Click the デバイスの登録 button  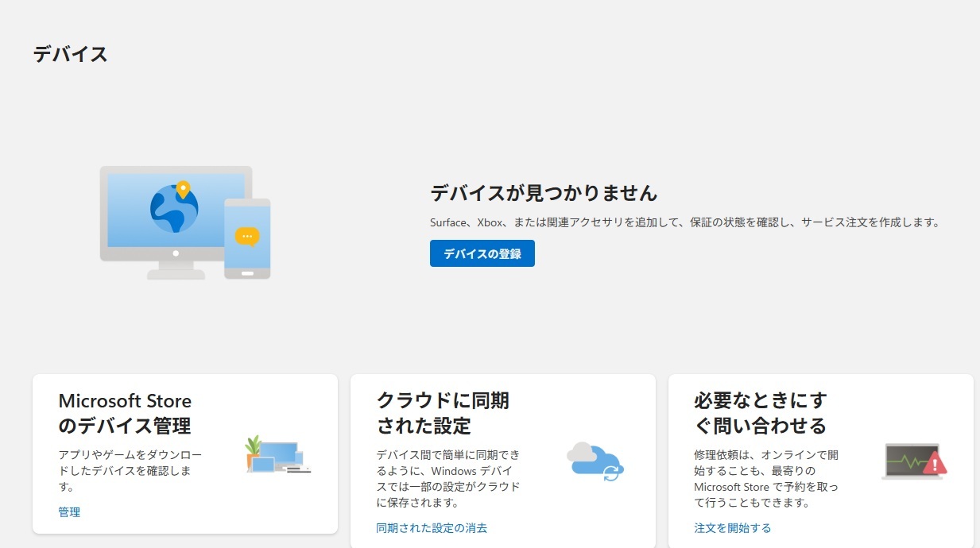pos(482,253)
